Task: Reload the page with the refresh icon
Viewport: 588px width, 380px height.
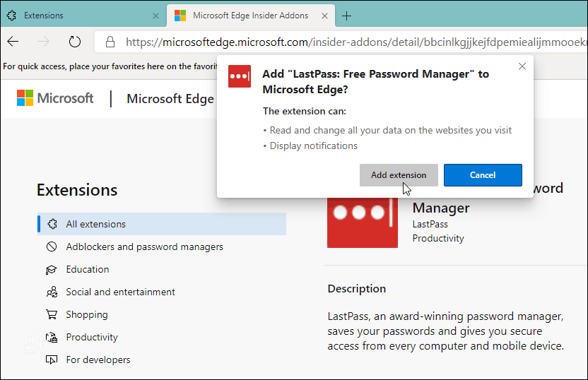Action: click(75, 42)
